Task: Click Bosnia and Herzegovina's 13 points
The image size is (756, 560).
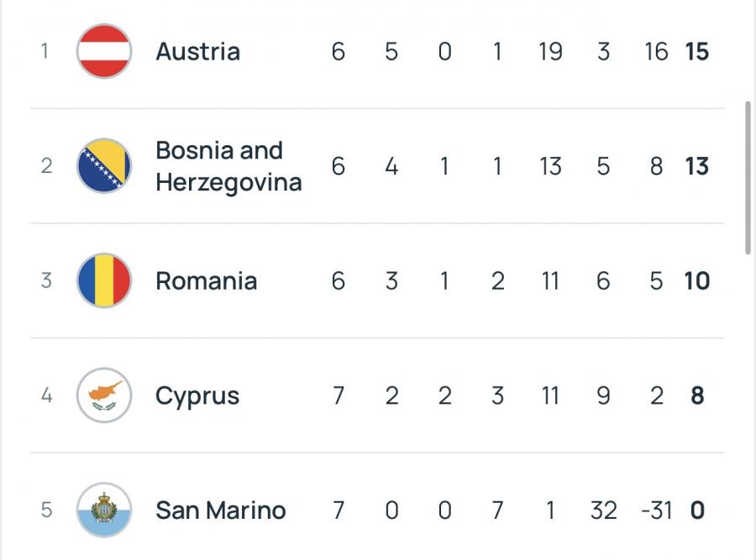Action: 696,165
